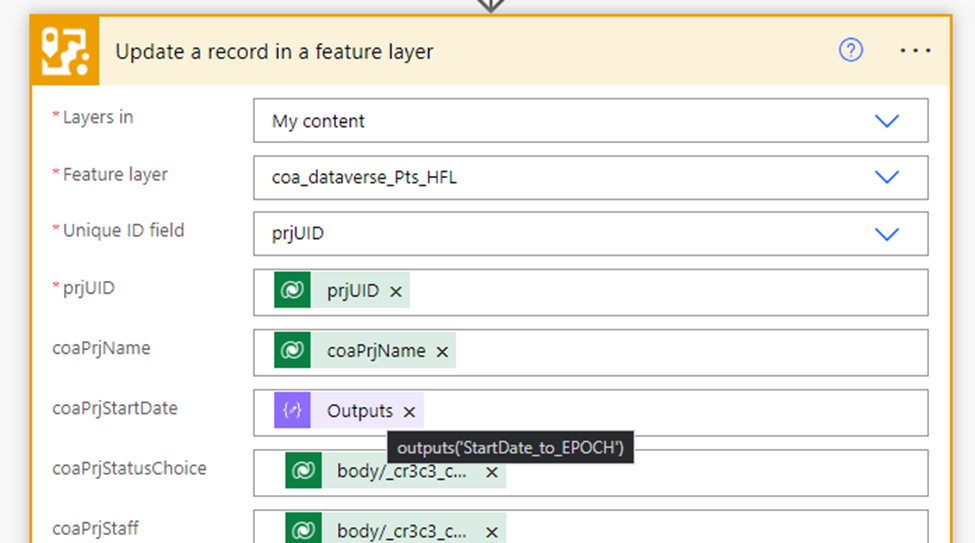Select the Outputs dynamic content token
Image resolution: width=975 pixels, height=543 pixels.
coord(359,411)
